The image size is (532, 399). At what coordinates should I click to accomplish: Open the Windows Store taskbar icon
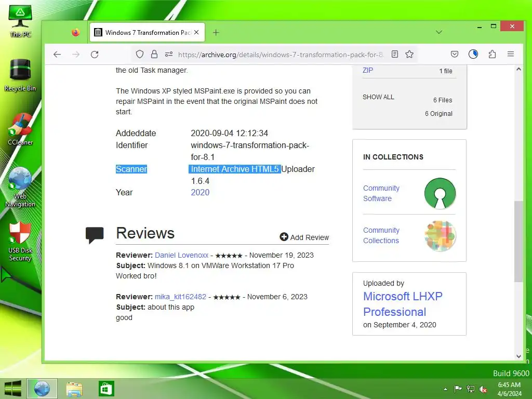tap(106, 389)
